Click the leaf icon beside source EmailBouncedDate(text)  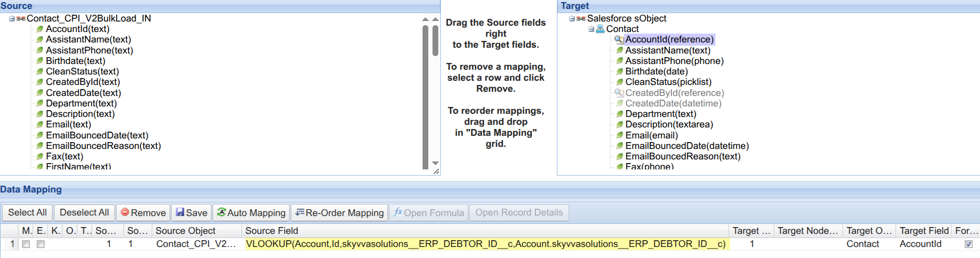[x=40, y=135]
